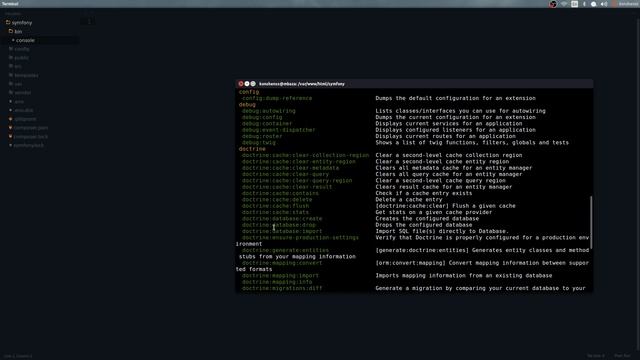The image size is (640, 360).
Task: Click 'doctrine:database:create' in terminal
Action: 282,219
